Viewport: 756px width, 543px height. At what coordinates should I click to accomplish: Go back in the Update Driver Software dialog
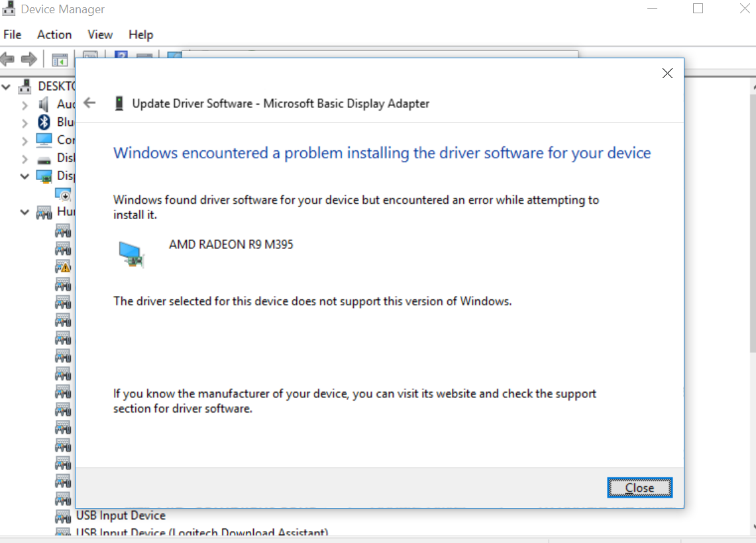[x=89, y=103]
